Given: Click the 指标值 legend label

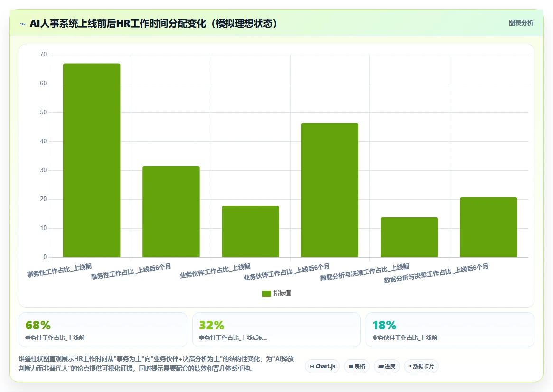Looking at the screenshot, I should click(282, 293).
